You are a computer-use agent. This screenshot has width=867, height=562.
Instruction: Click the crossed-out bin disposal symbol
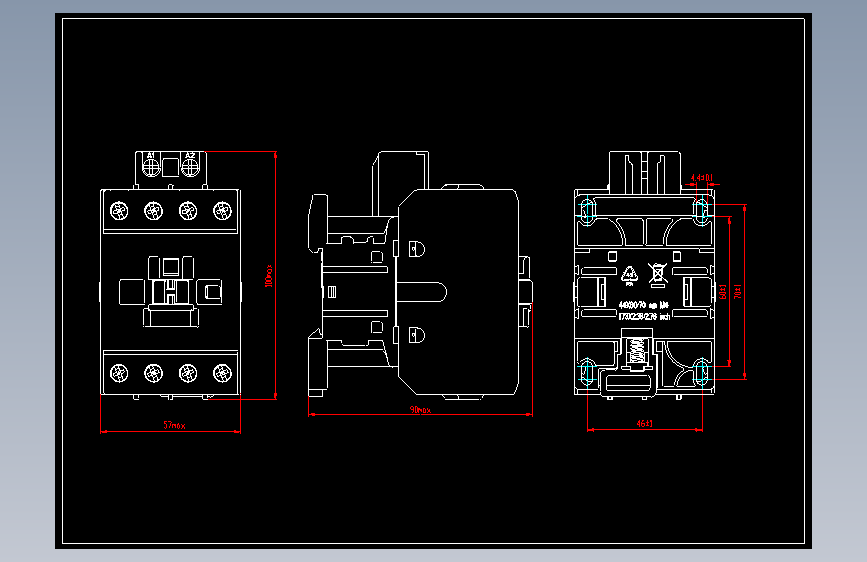point(657,274)
